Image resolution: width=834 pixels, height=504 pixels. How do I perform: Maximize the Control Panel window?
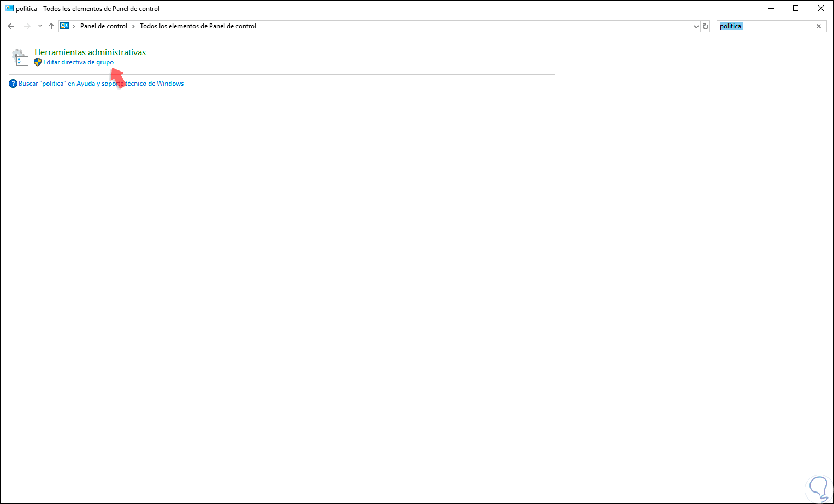click(796, 8)
